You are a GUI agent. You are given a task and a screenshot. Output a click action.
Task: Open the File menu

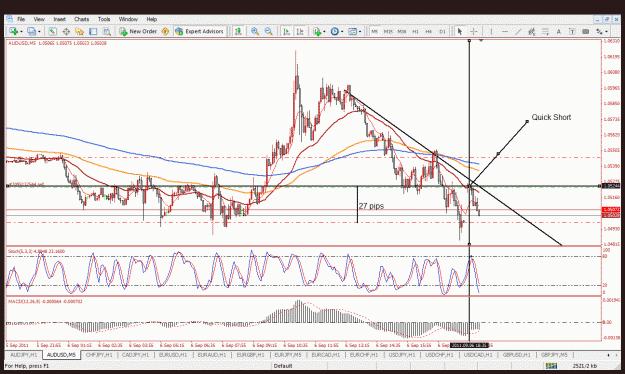pyautogui.click(x=21, y=19)
